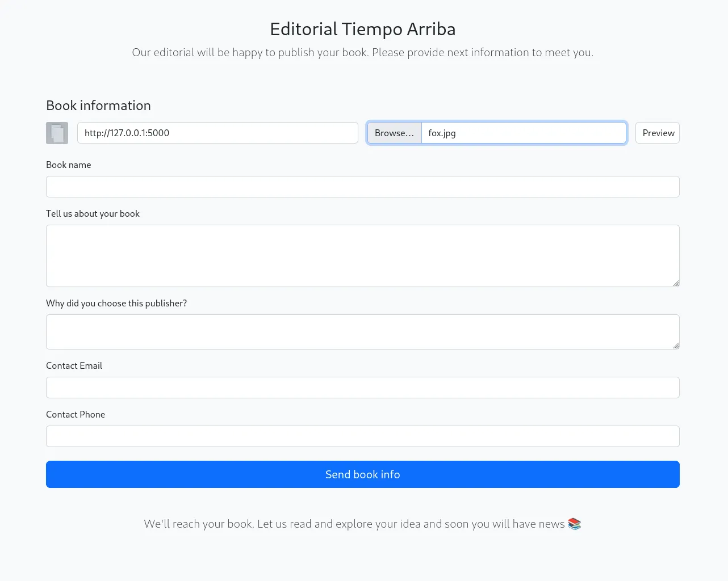This screenshot has width=728, height=581.
Task: Open file chooser with Browse button
Action: click(394, 133)
